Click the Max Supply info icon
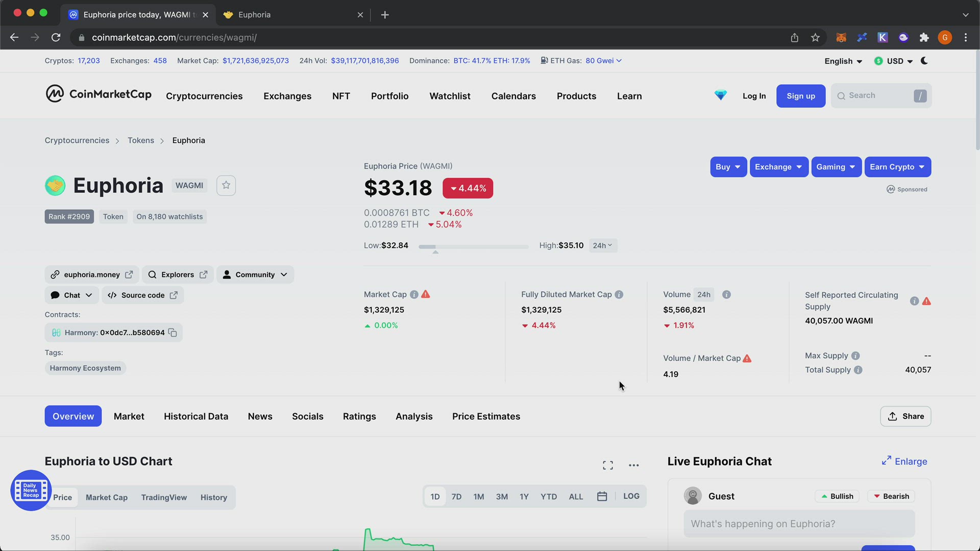 (855, 356)
